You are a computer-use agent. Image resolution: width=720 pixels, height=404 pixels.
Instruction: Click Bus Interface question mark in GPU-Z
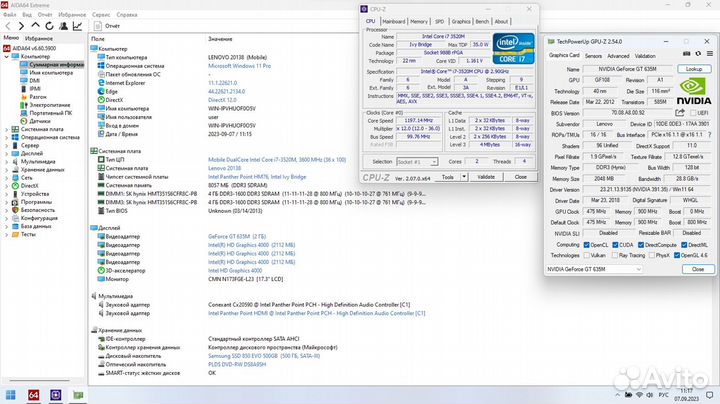(x=709, y=135)
